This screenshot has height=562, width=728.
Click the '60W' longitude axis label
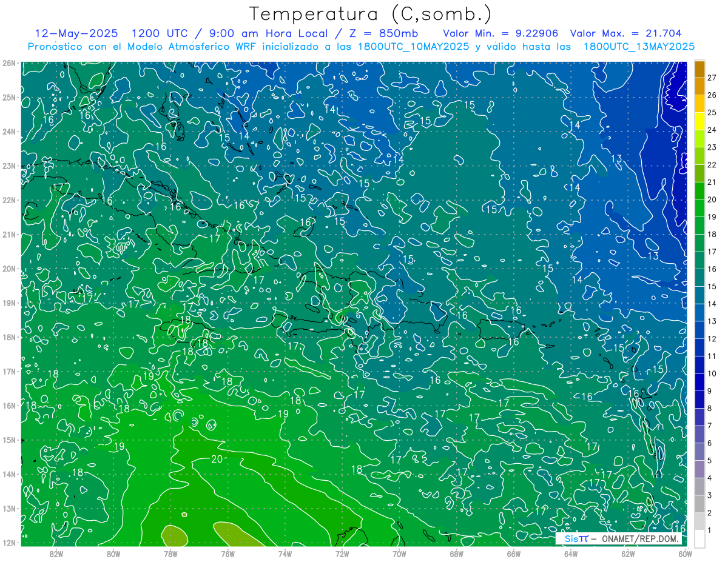pyautogui.click(x=685, y=554)
